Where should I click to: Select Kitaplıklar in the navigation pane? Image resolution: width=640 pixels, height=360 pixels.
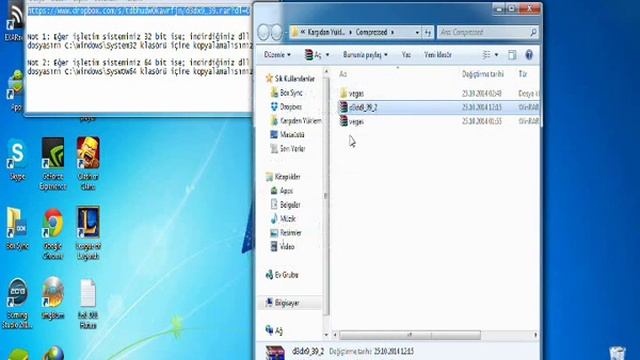click(283, 177)
